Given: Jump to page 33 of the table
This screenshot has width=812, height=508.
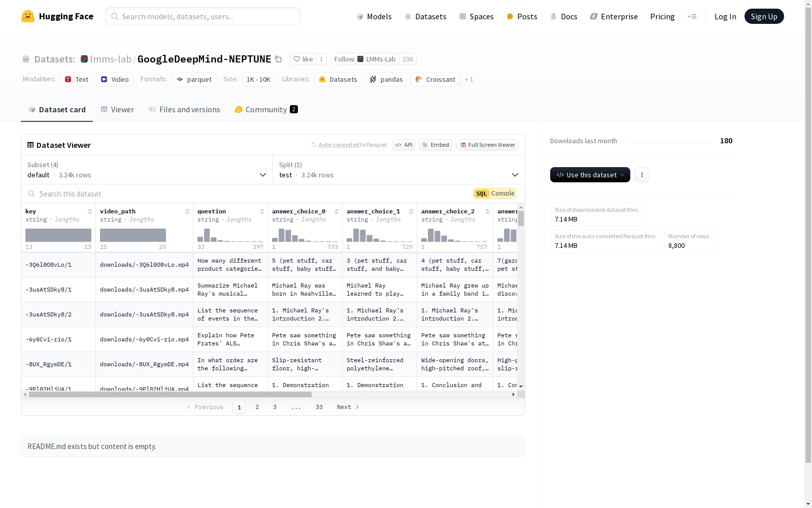Looking at the screenshot, I should coord(319,407).
